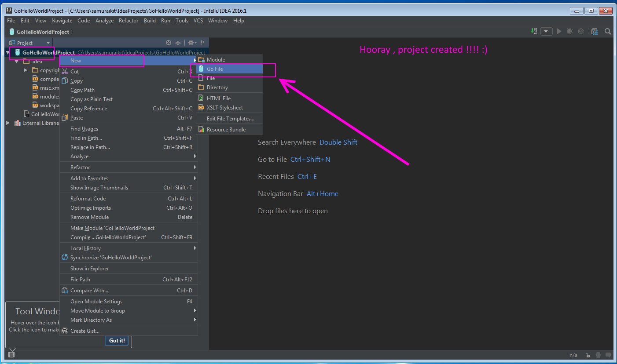The height and width of the screenshot is (364, 617).
Task: Select Remove Module context menu entry
Action: 129,217
